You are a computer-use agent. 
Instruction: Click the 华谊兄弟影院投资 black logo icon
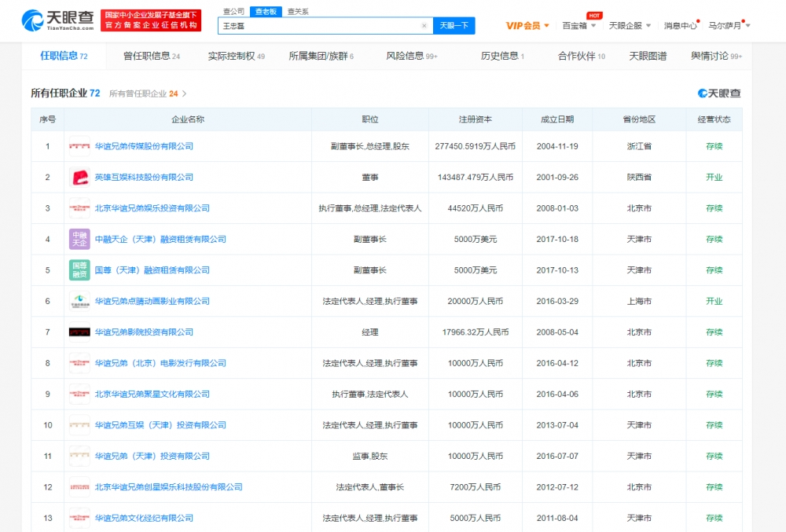(x=79, y=332)
